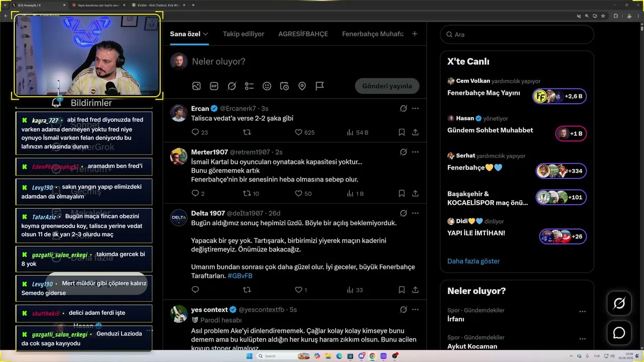Repost Merter1907's post
The height and width of the screenshot is (362, 644).
[x=247, y=193]
